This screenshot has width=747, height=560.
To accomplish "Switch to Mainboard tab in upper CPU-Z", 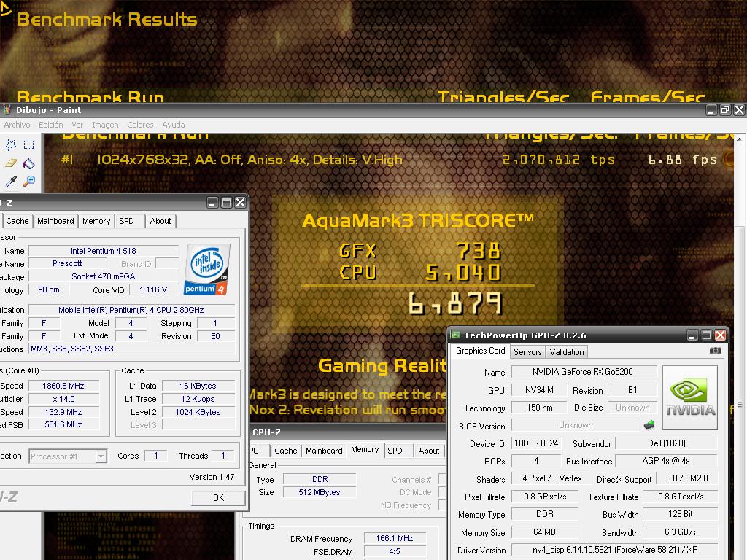I will [x=55, y=221].
